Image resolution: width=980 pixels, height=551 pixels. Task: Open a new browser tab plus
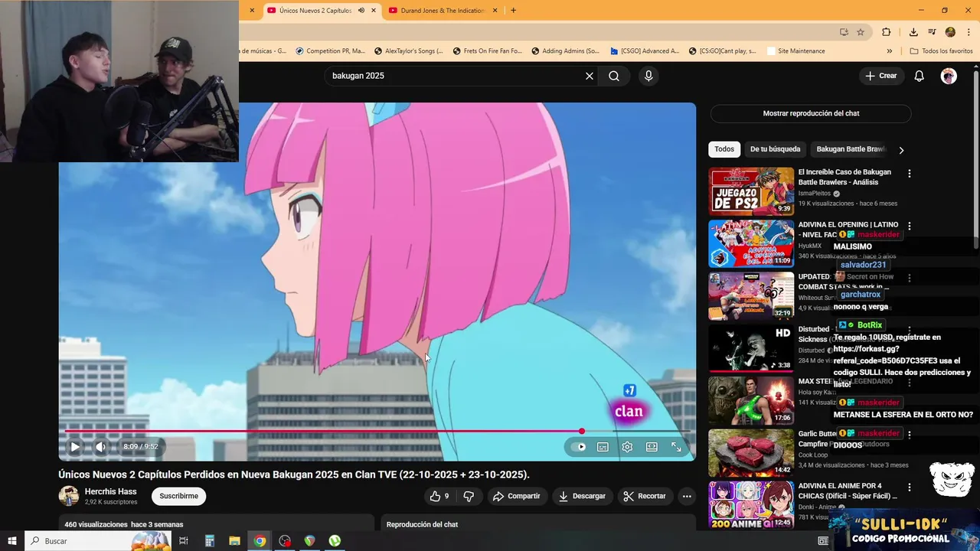pos(513,10)
